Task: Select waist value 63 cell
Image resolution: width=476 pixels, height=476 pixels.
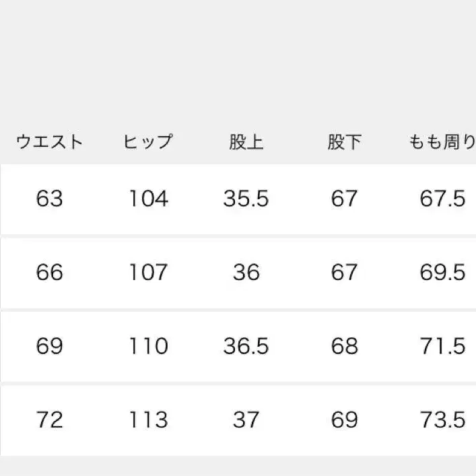Action: (49, 199)
